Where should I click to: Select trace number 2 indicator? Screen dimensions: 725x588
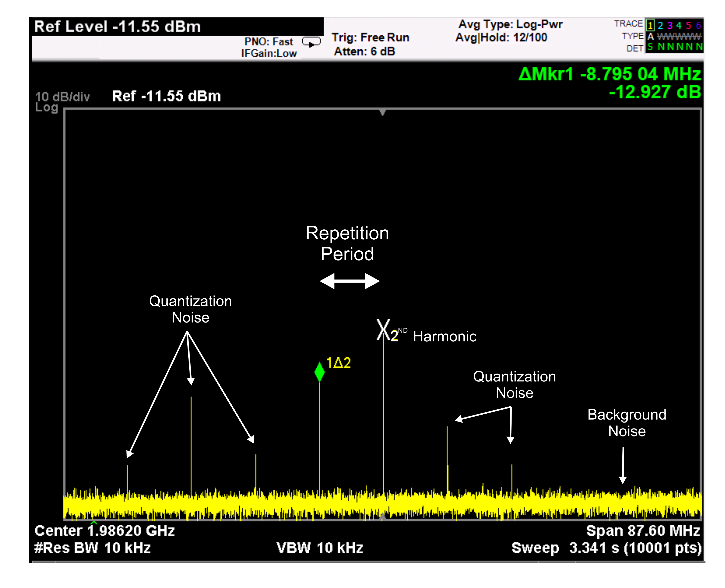[x=660, y=25]
